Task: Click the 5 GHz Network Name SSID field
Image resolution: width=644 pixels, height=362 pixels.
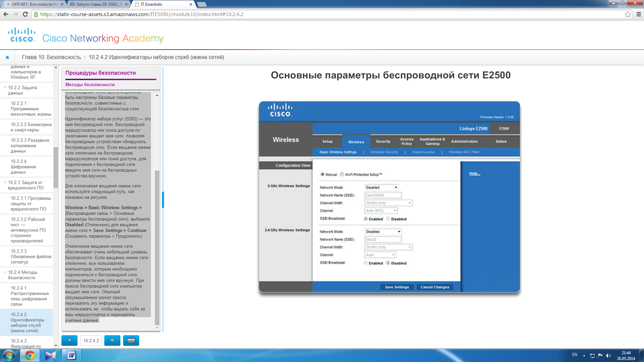Action: tap(383, 195)
